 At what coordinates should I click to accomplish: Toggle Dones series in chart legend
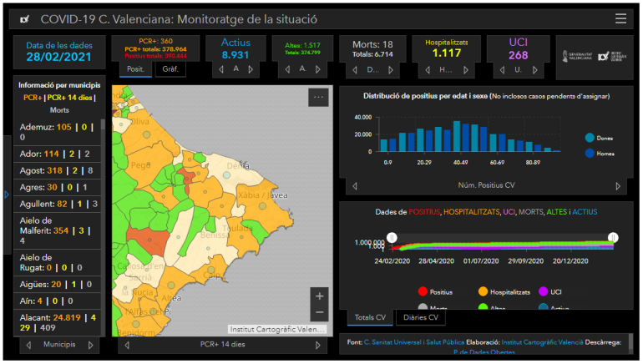tap(590, 138)
